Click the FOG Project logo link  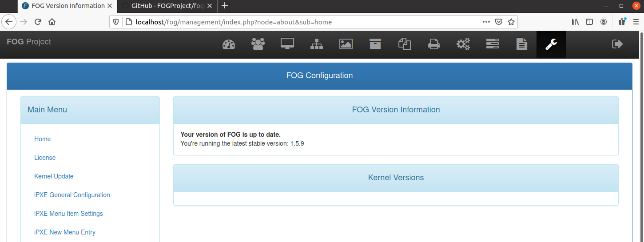click(x=29, y=42)
